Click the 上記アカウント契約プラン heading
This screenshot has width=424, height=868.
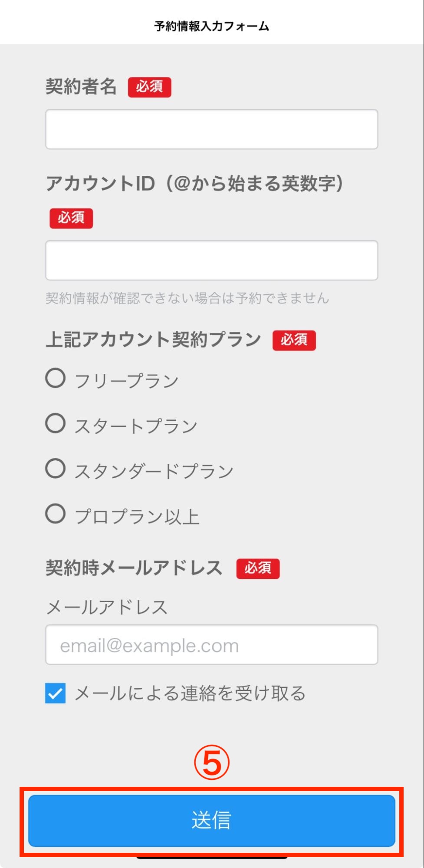point(154,340)
